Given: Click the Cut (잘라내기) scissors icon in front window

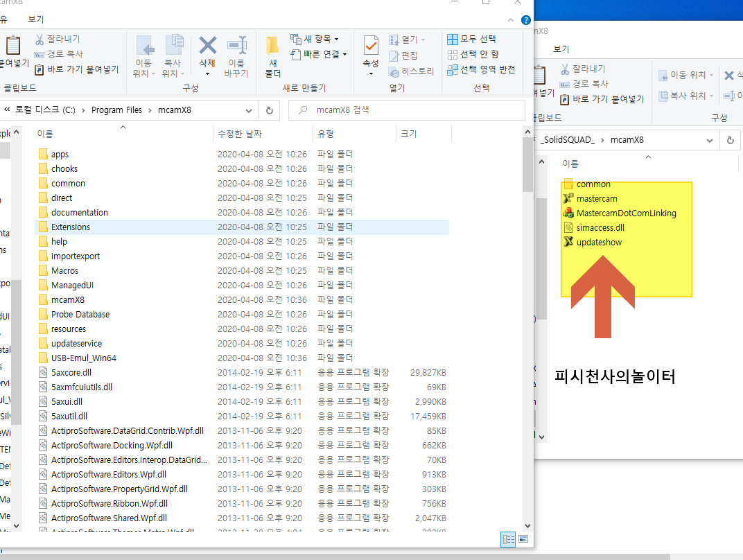Looking at the screenshot, I should pyautogui.click(x=40, y=39).
